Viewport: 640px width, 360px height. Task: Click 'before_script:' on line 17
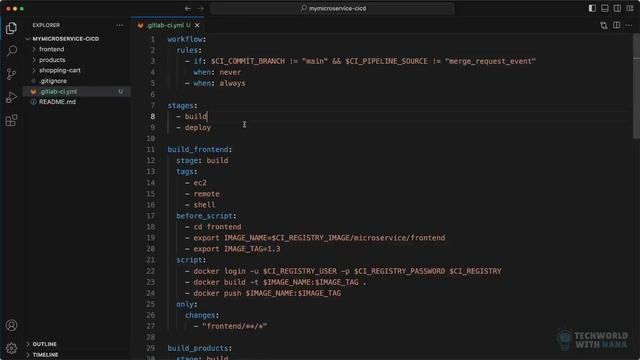[206, 216]
